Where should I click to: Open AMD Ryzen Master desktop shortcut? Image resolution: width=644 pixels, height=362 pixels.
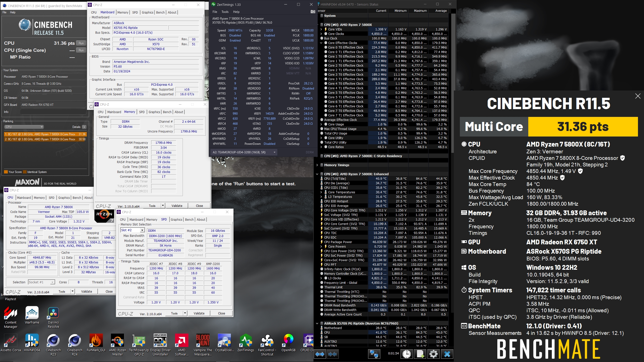pyautogui.click(x=117, y=345)
